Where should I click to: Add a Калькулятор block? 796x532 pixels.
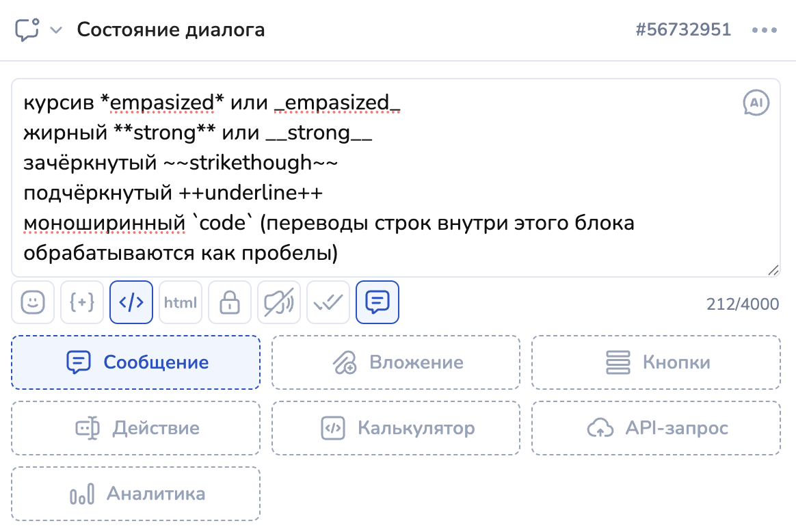(x=396, y=428)
